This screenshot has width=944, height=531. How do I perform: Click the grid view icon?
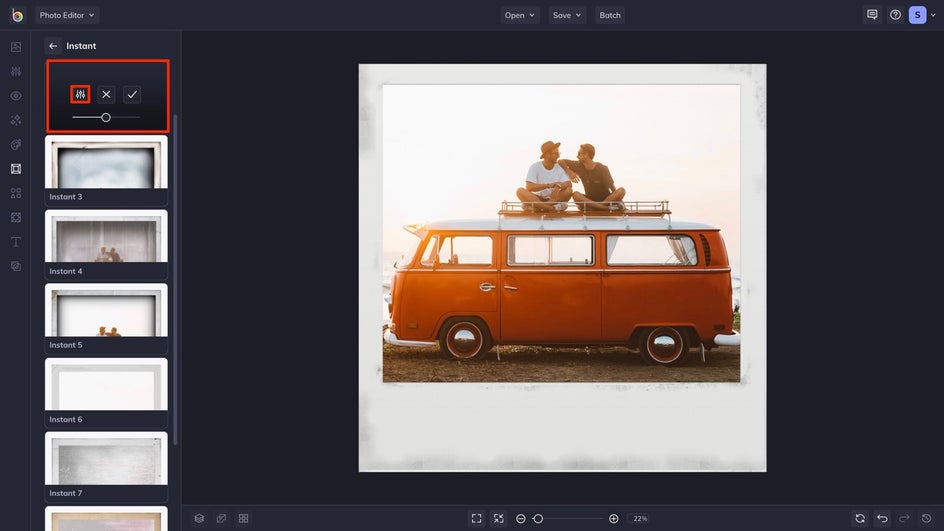pos(243,518)
